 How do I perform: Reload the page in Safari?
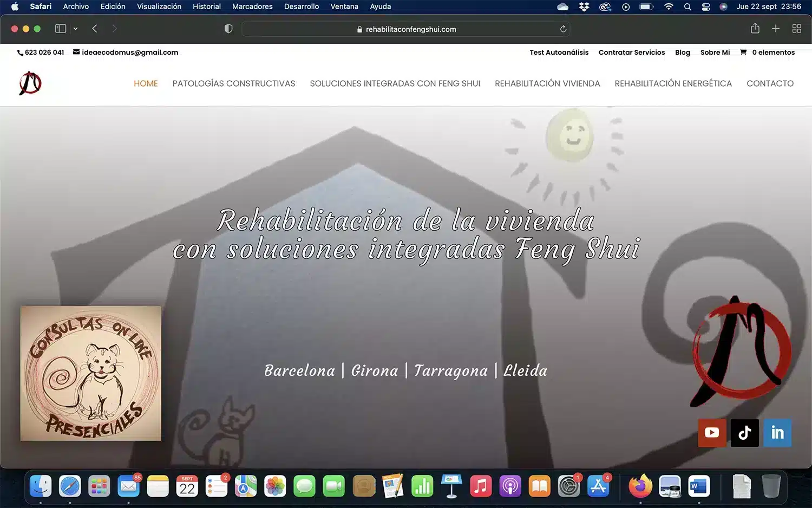click(x=563, y=29)
